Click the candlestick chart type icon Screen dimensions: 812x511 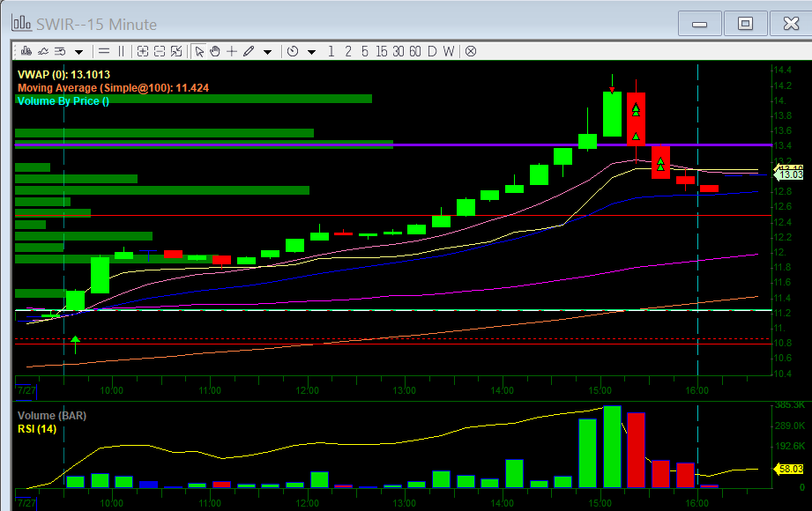(25, 51)
